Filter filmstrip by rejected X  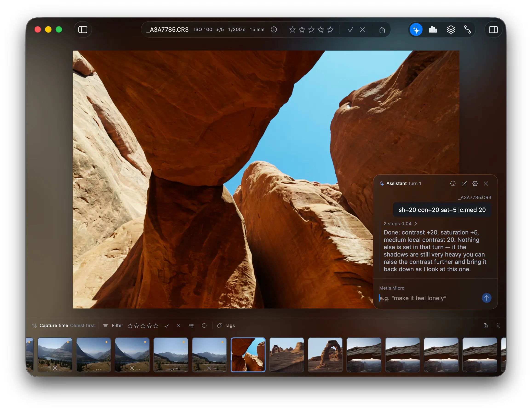(179, 326)
